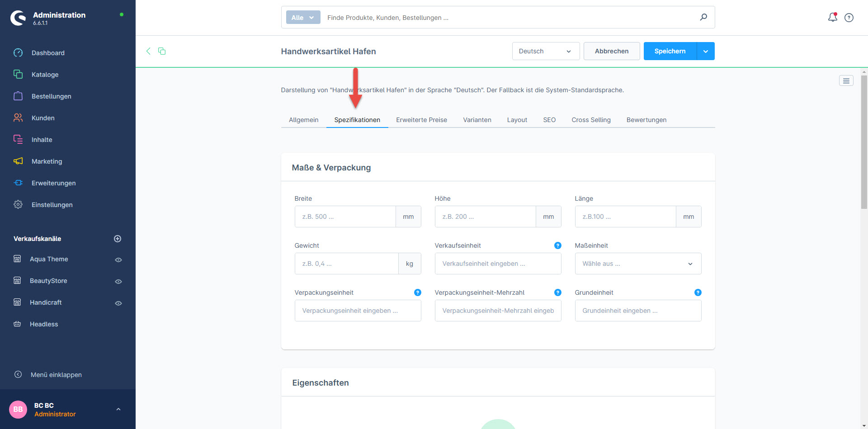868x429 pixels.
Task: Click the help question mark icon
Action: 849,18
